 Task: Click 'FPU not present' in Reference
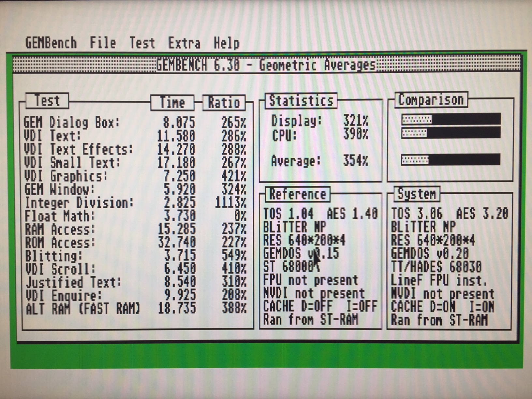click(x=311, y=280)
